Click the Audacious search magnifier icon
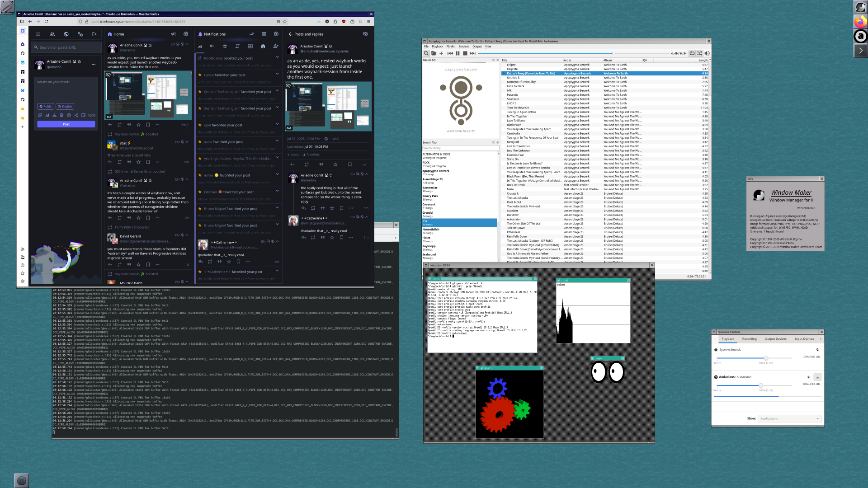Image resolution: width=868 pixels, height=488 pixels. [426, 53]
